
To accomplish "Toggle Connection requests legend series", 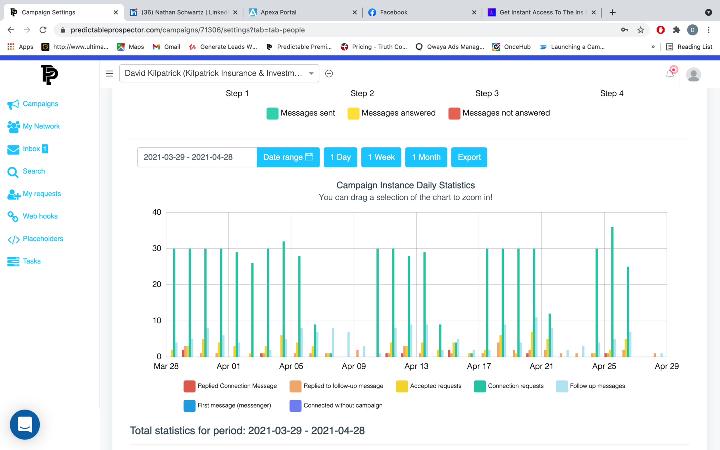I will [x=509, y=386].
